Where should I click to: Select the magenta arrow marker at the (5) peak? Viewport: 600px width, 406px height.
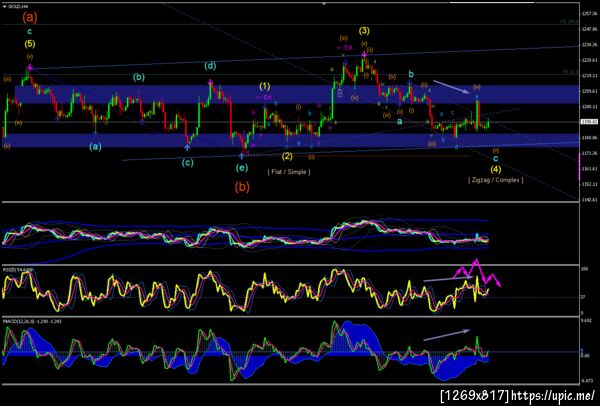click(x=29, y=68)
